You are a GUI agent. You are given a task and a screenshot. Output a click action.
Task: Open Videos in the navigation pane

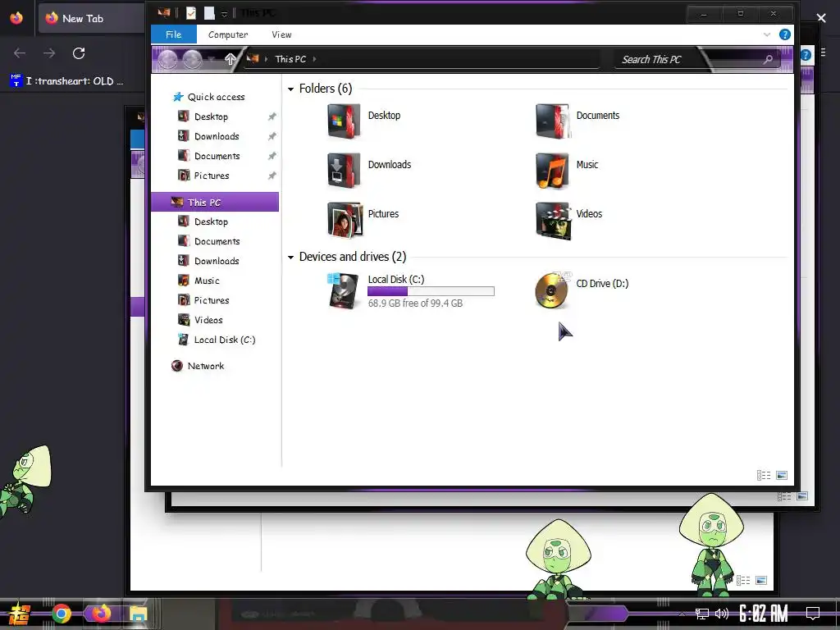click(x=208, y=320)
